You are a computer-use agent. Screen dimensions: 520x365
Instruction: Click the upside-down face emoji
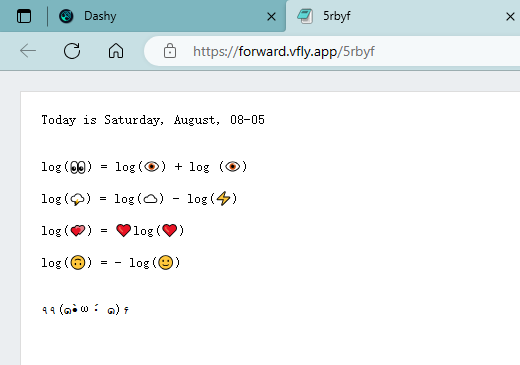pos(78,263)
